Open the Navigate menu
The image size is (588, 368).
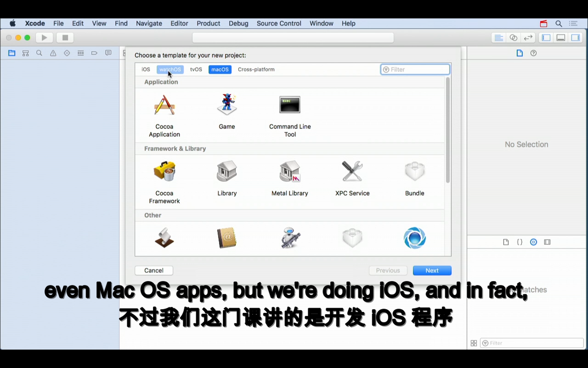click(x=149, y=23)
